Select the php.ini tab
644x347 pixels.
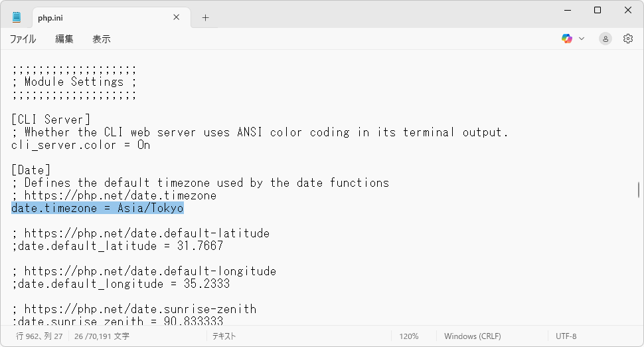point(86,18)
